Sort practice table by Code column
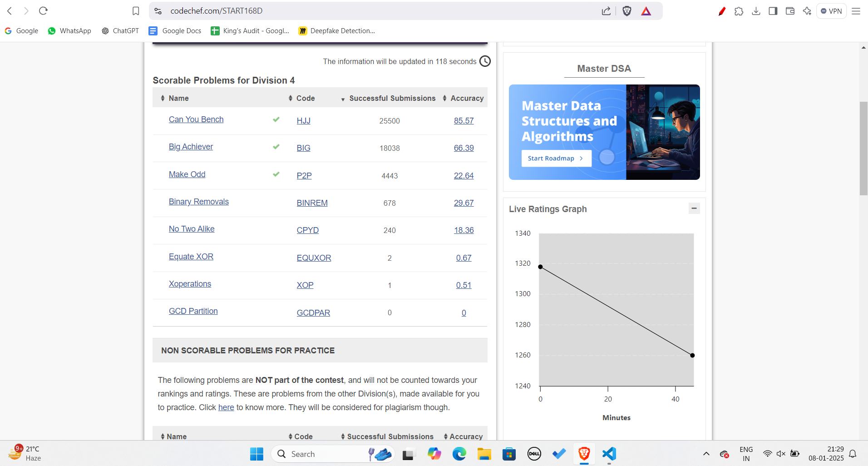Image resolution: width=868 pixels, height=466 pixels. [x=301, y=436]
